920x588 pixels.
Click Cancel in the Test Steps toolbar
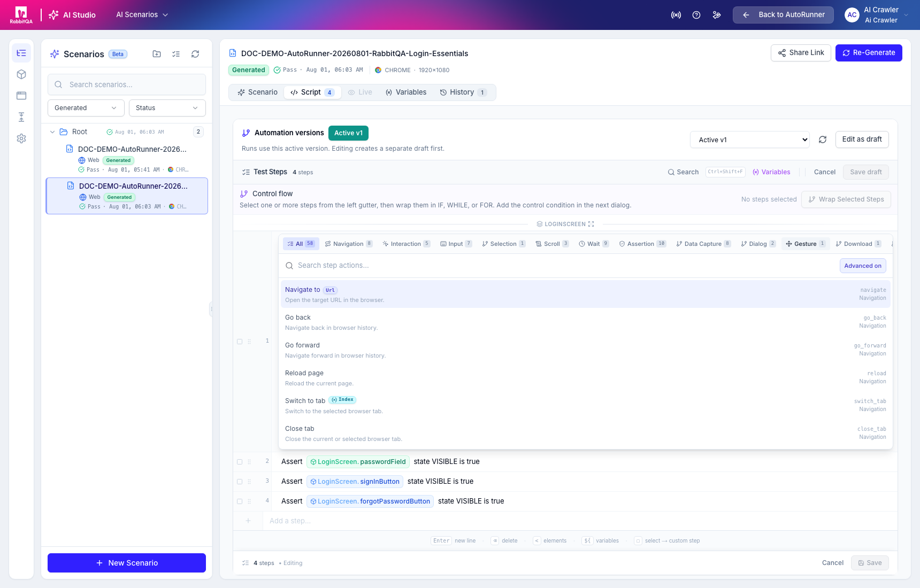tap(824, 172)
